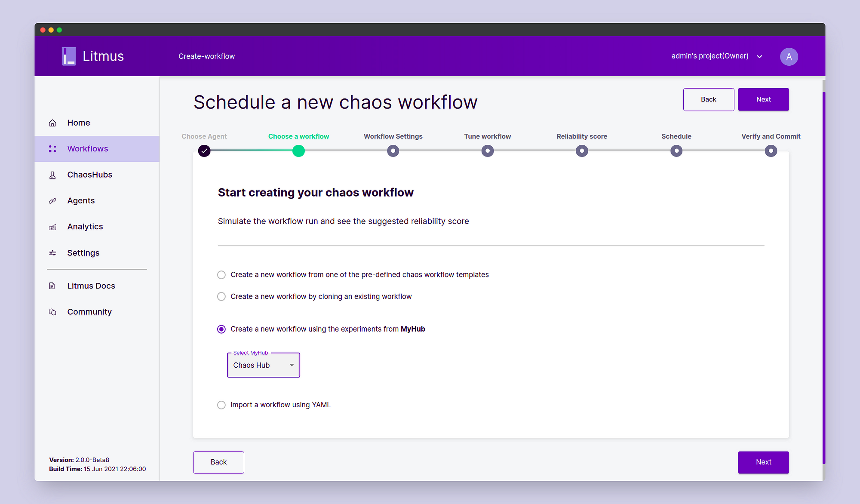Click the Settings sliders icon
The height and width of the screenshot is (504, 860).
52,253
